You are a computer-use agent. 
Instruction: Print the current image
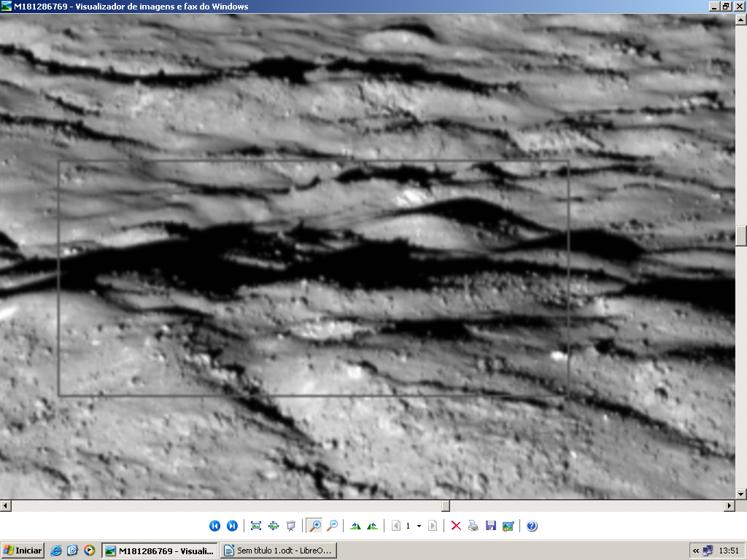(473, 526)
